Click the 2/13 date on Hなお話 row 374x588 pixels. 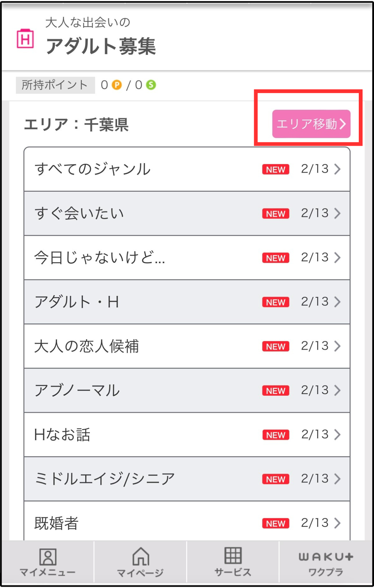click(315, 434)
